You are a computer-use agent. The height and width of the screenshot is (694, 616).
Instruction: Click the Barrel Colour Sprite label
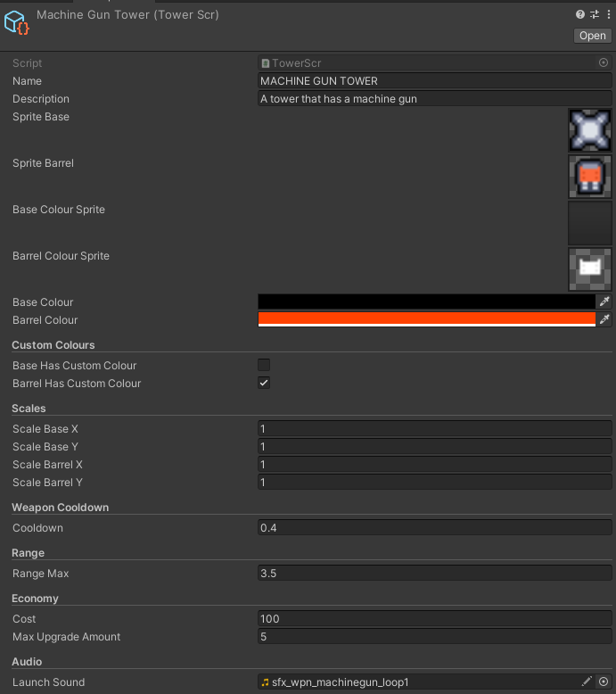click(61, 256)
